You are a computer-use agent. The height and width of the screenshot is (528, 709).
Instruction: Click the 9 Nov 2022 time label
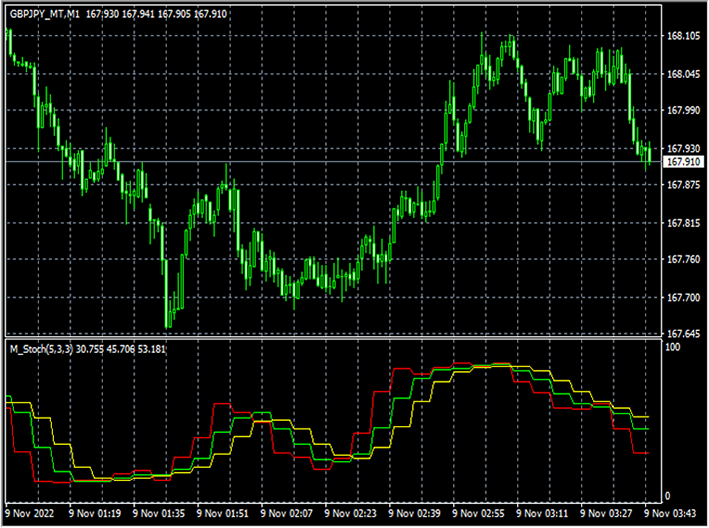(x=29, y=514)
